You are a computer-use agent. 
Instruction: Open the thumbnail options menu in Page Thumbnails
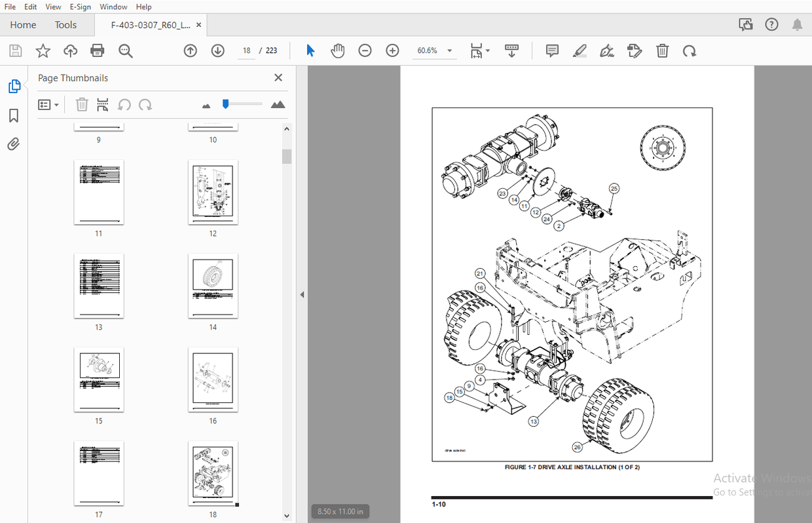(48, 104)
